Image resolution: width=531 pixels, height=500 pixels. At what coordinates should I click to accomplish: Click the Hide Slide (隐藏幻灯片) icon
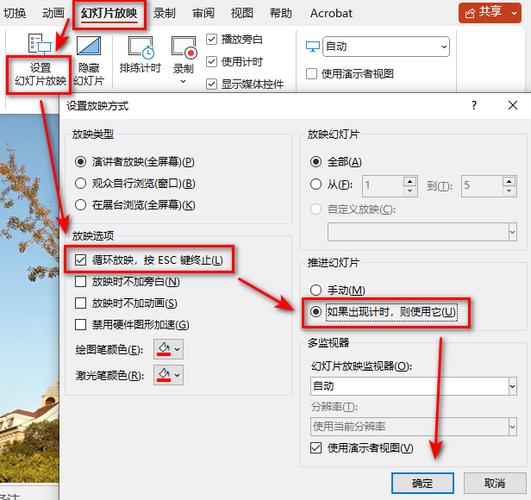(x=89, y=46)
